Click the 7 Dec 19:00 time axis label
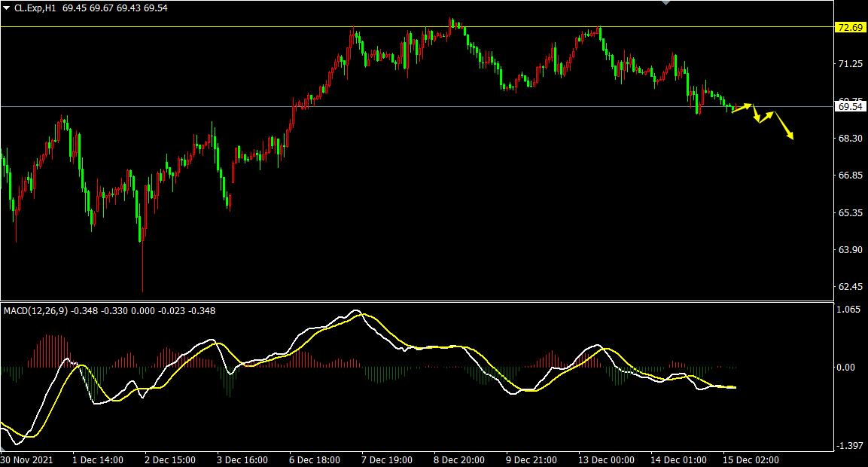The height and width of the screenshot is (467, 868). (x=387, y=459)
